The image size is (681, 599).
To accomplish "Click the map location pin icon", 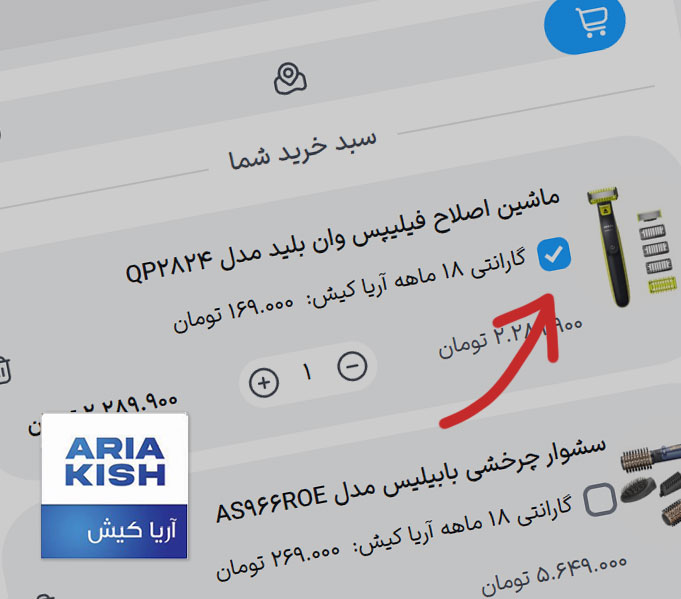I will [x=290, y=79].
